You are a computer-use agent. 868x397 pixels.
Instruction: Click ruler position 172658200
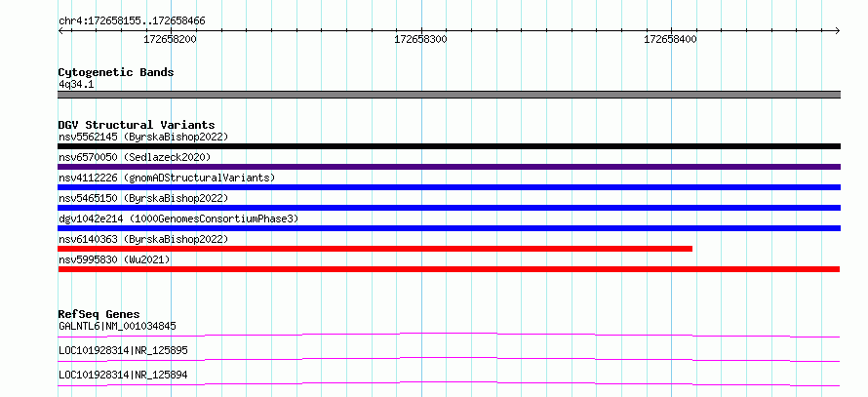(170, 39)
